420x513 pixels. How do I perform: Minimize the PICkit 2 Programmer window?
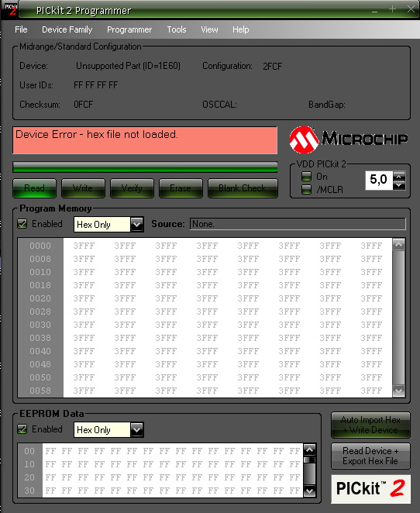pyautogui.click(x=375, y=10)
